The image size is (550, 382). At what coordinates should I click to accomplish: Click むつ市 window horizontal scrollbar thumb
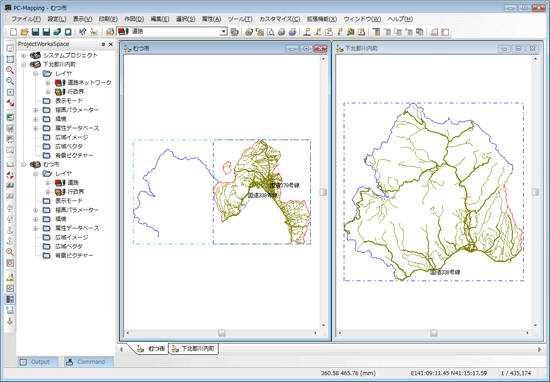[x=222, y=333]
